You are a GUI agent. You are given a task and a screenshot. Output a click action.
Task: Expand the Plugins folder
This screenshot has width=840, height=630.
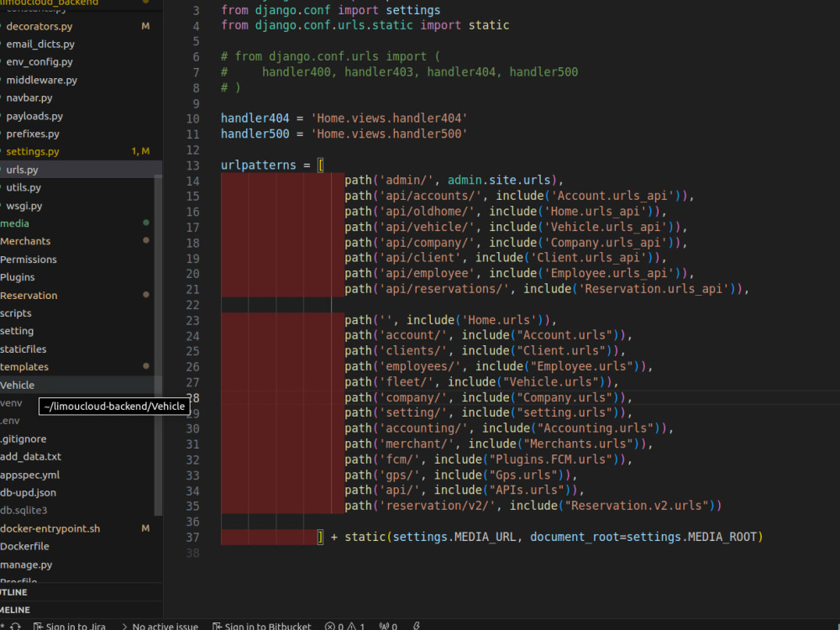click(x=17, y=277)
